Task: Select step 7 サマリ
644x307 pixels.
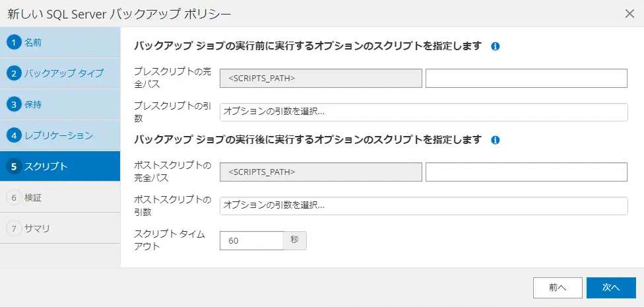Action: click(60, 228)
